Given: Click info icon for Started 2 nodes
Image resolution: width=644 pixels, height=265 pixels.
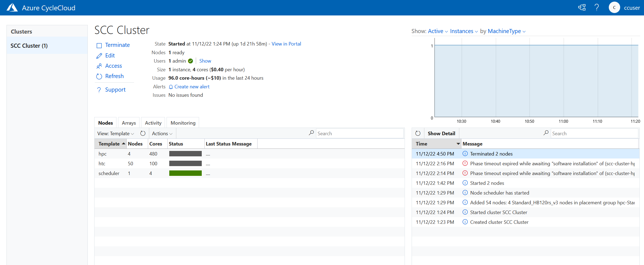Looking at the screenshot, I should 465,183.
